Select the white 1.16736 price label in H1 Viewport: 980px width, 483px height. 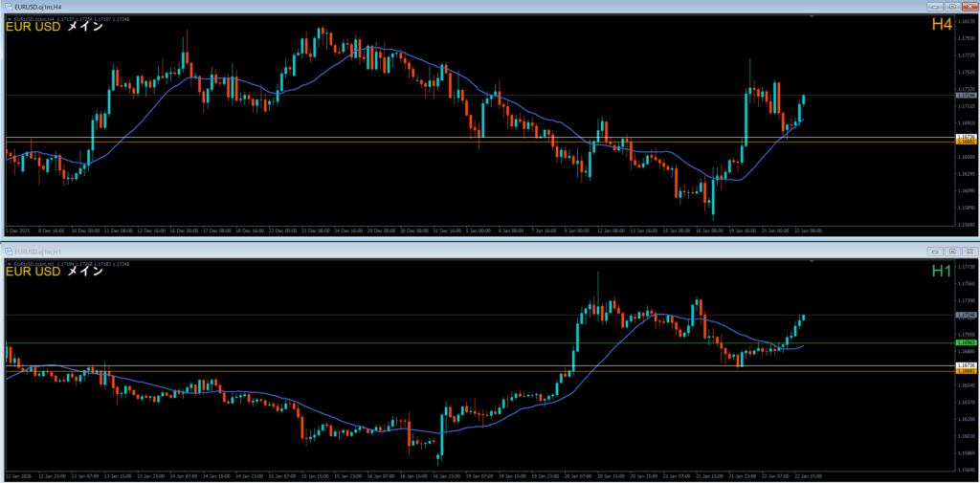966,365
